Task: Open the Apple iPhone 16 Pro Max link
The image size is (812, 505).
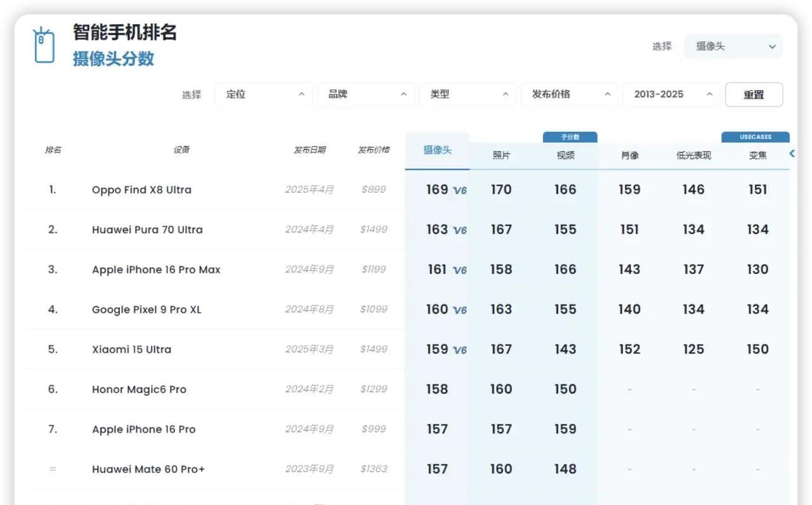Action: [156, 270]
